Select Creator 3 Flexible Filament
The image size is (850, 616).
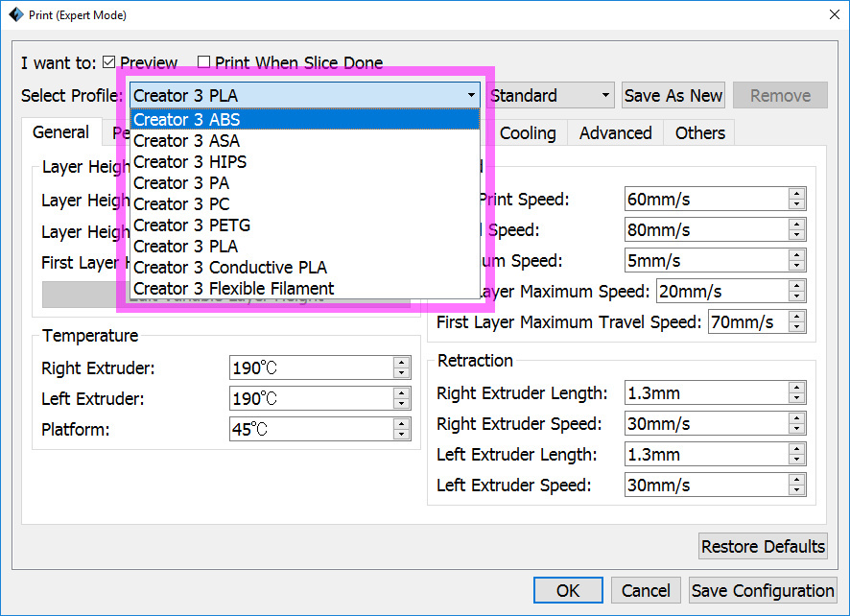tap(305, 289)
